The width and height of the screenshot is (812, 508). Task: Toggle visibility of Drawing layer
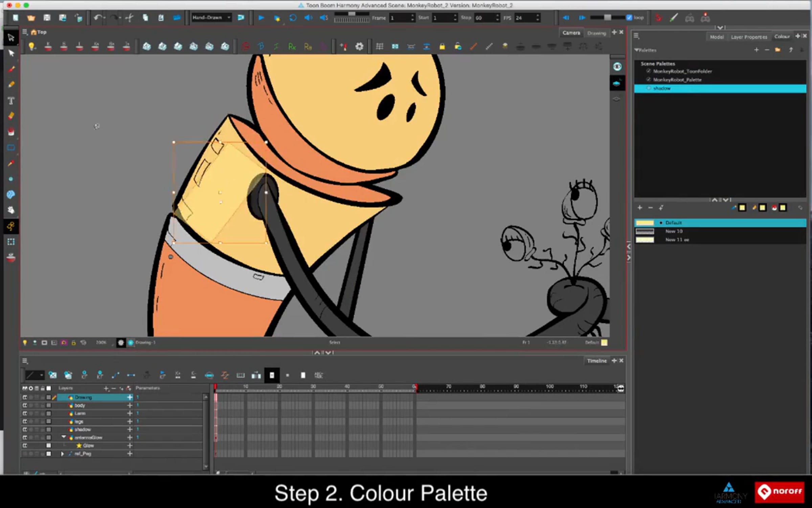click(25, 397)
